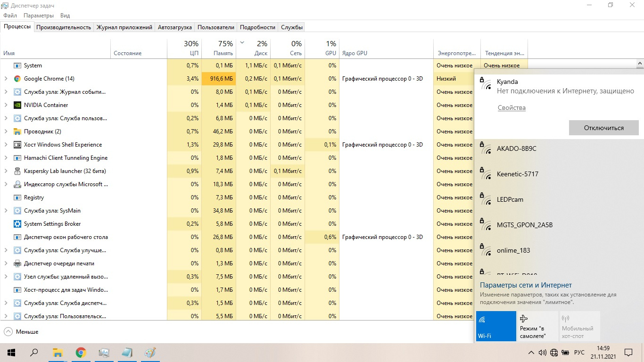Switch to the Журнал приложений tab
This screenshot has width=644, height=362.
click(124, 27)
